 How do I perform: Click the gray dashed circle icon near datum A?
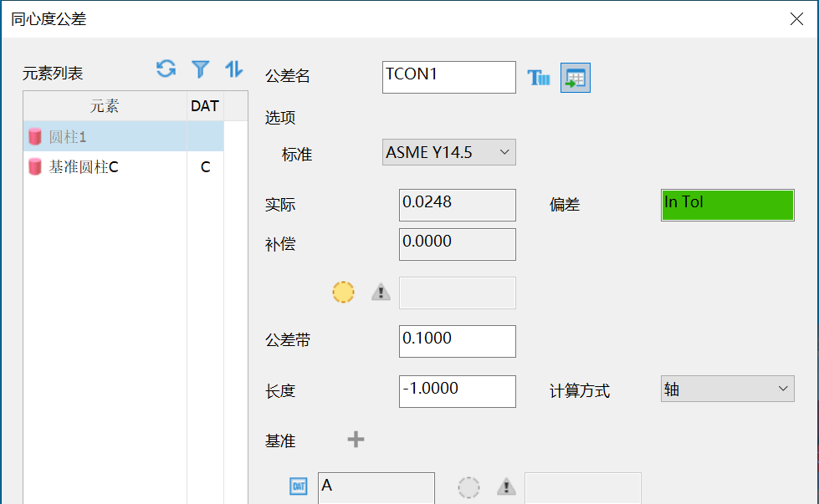(x=468, y=488)
